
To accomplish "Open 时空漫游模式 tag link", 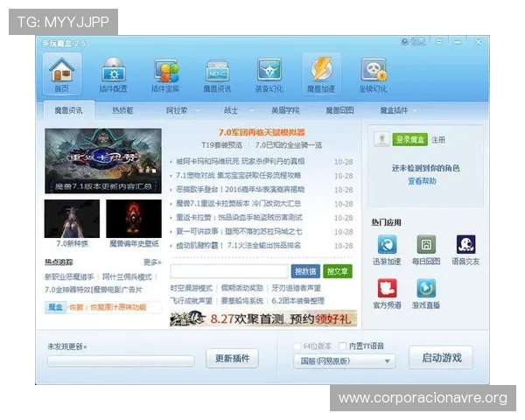I will click(x=191, y=288).
